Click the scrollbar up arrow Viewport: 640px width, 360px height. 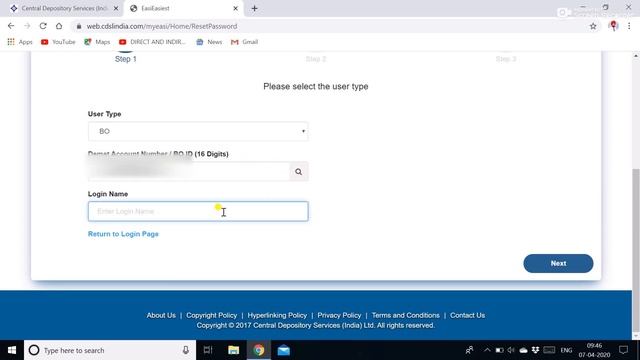click(636, 55)
